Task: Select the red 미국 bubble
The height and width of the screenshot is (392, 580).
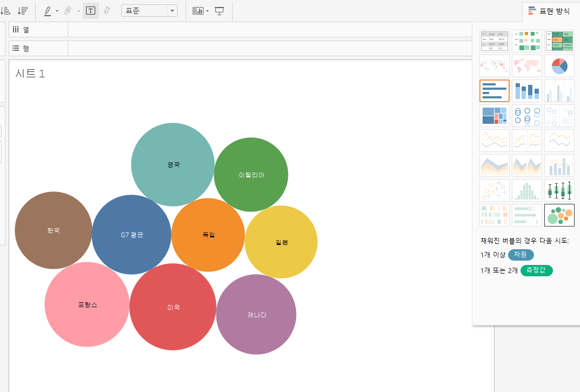Action: click(x=173, y=307)
